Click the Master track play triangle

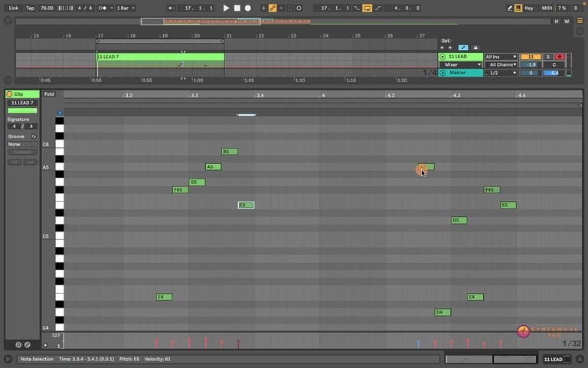[443, 73]
